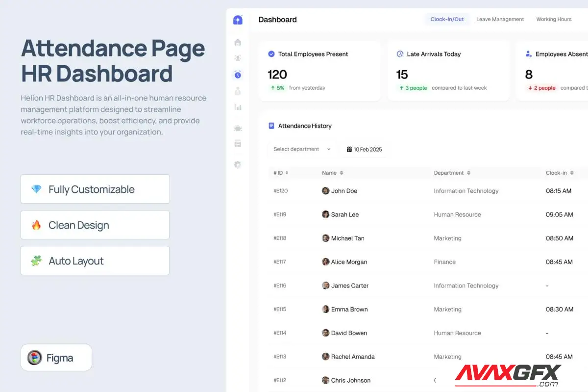The height and width of the screenshot is (392, 588).
Task: Click the green 3 people badge
Action: pyautogui.click(x=413, y=88)
